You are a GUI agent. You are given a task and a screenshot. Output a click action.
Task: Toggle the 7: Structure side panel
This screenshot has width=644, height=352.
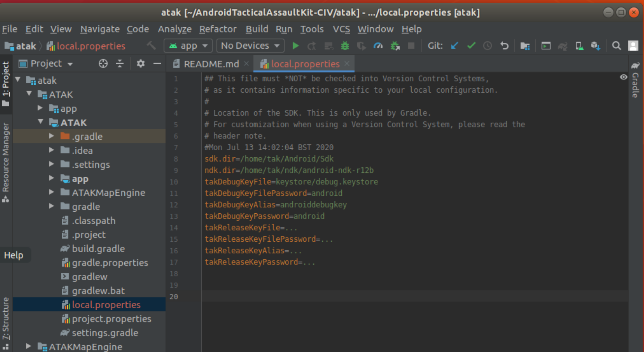pos(6,323)
